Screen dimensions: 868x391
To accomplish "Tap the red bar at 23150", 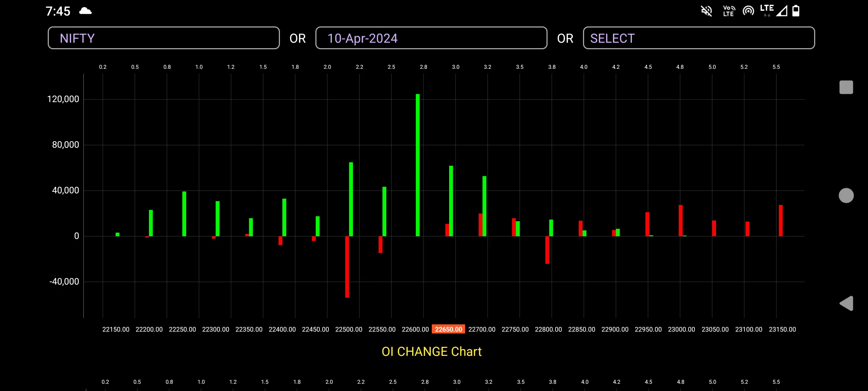I will click(781, 220).
